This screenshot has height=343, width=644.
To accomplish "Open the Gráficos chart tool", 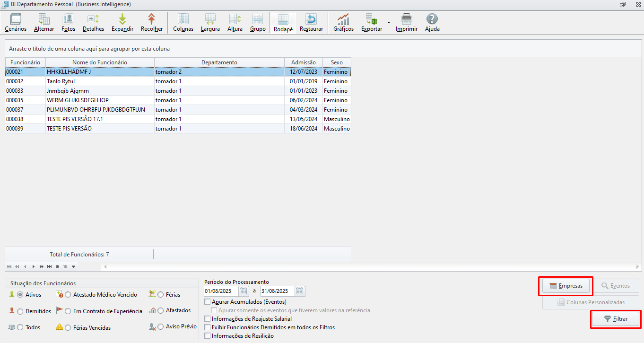I will click(343, 22).
